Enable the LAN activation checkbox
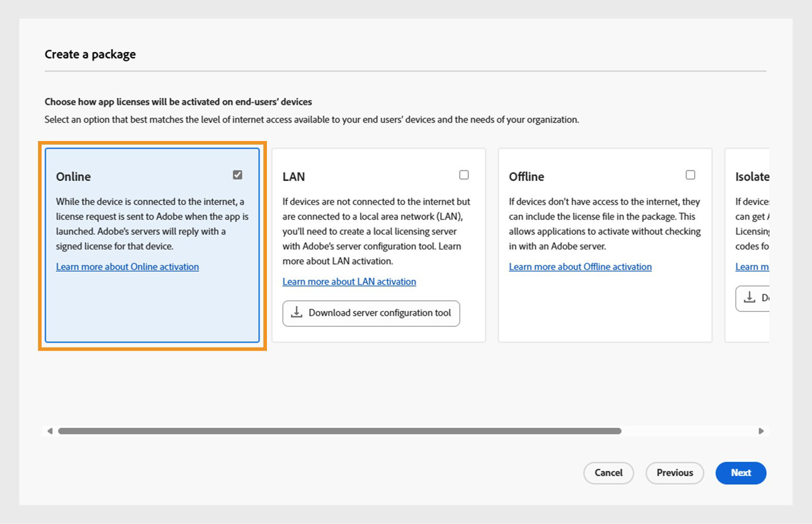 coord(464,174)
